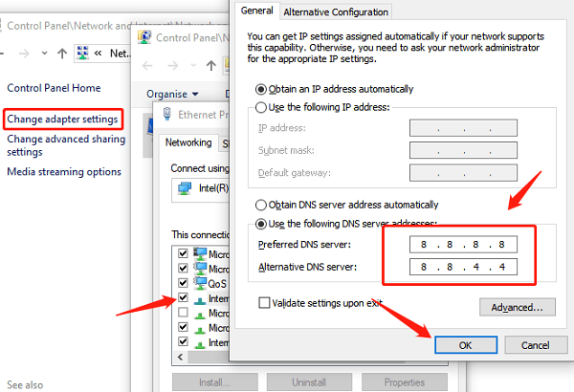574x392 pixels.
Task: Click the back arrow in Network Connections window
Action: (149, 64)
